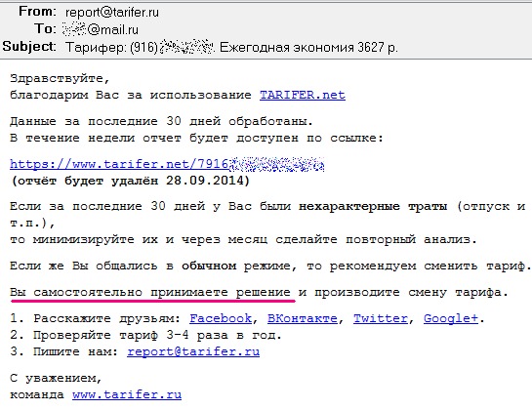Open the https://www.tarifer.net/7916 report link
The image size is (532, 410).
[167, 164]
